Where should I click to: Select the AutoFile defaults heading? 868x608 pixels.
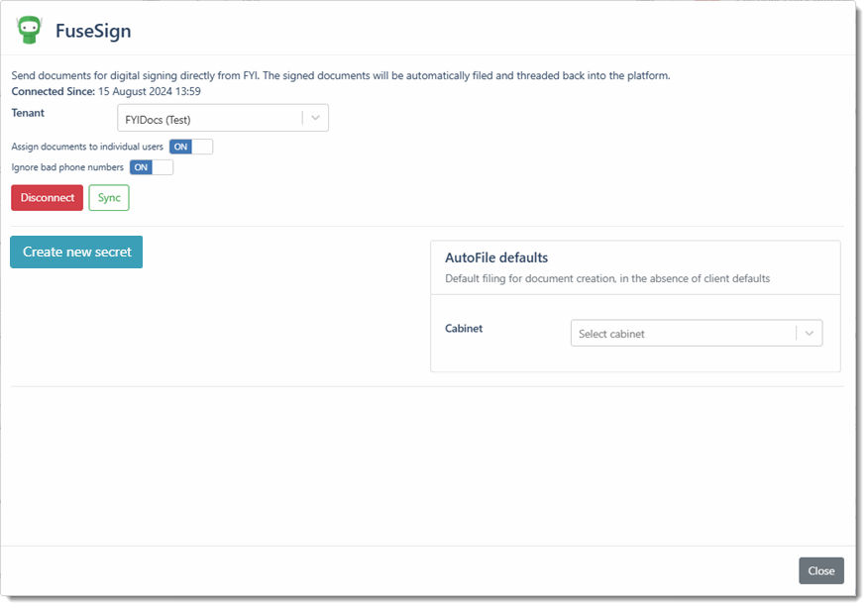click(x=496, y=257)
